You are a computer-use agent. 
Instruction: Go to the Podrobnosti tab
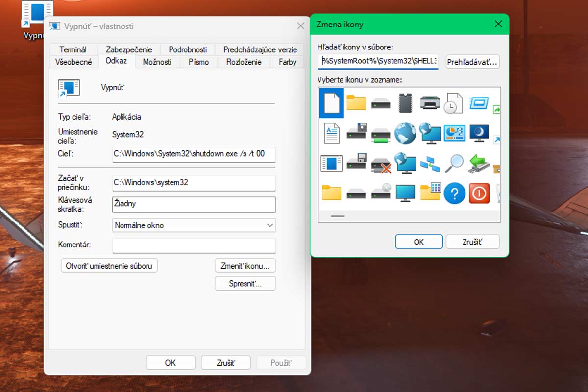click(188, 49)
